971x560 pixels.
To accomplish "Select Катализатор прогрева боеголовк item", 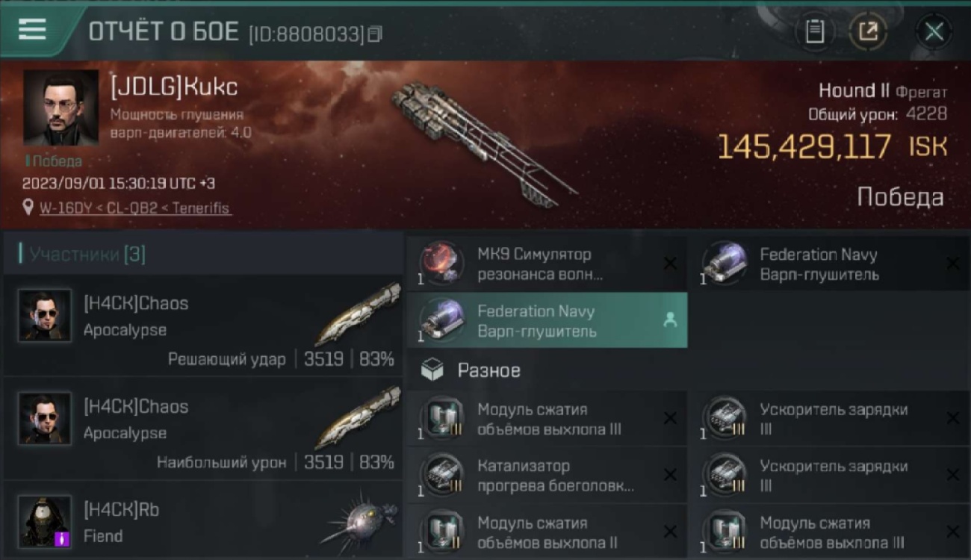I will click(x=547, y=476).
